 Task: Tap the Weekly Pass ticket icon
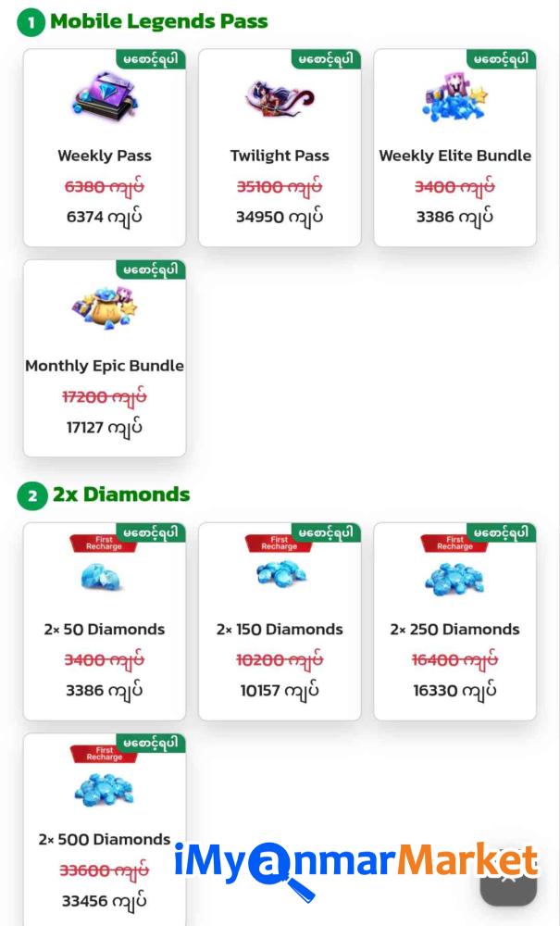(104, 96)
